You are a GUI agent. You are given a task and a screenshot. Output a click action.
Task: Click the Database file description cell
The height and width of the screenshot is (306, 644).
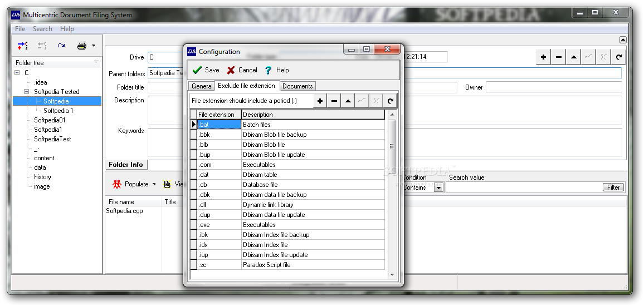point(313,185)
